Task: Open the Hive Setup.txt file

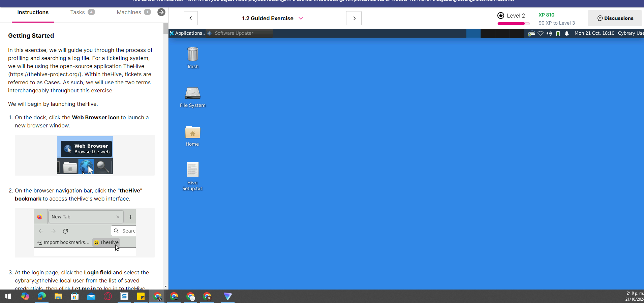Action: (x=192, y=170)
